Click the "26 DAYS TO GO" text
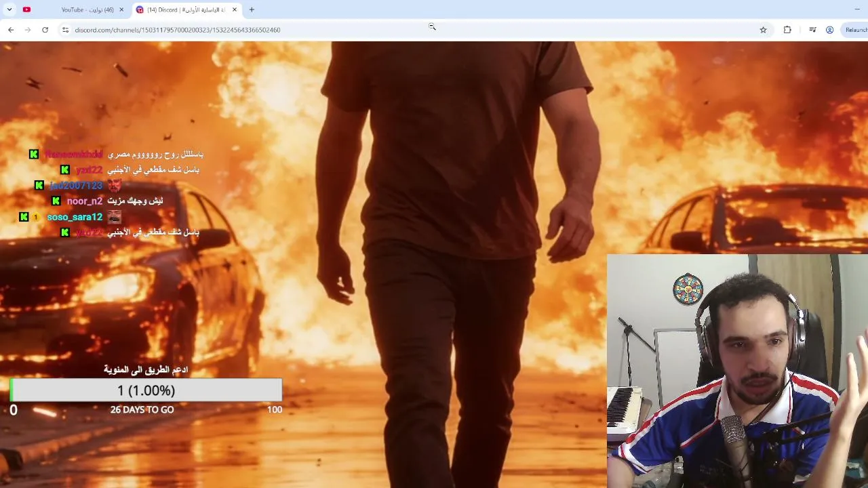The height and width of the screenshot is (488, 868). tap(142, 409)
